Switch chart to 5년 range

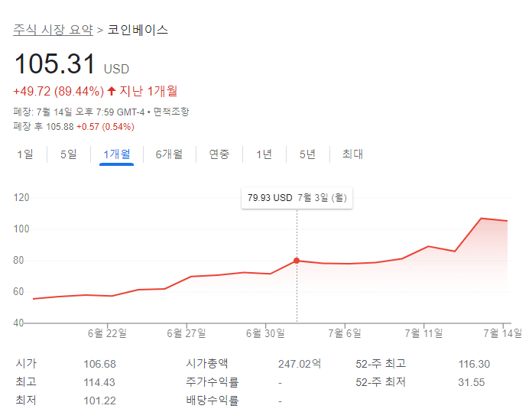click(x=307, y=154)
